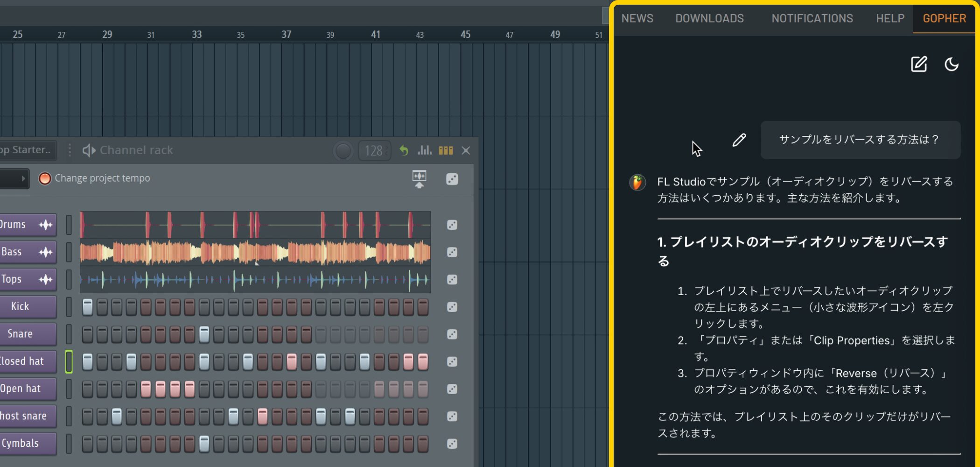Edit the sent question with pencil icon

coord(739,140)
